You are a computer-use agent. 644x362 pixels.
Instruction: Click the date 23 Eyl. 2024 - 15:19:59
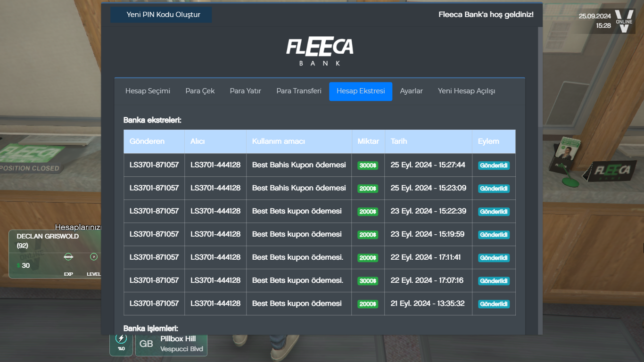point(428,234)
